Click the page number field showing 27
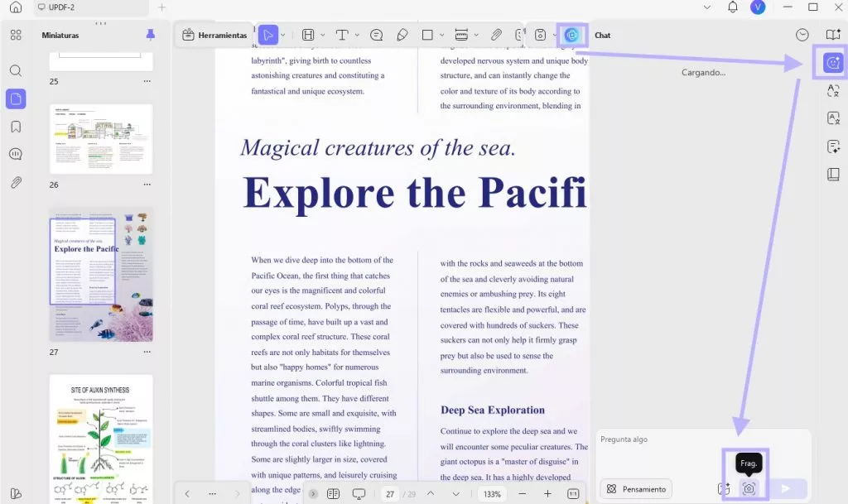This screenshot has height=504, width=848. coord(390,494)
